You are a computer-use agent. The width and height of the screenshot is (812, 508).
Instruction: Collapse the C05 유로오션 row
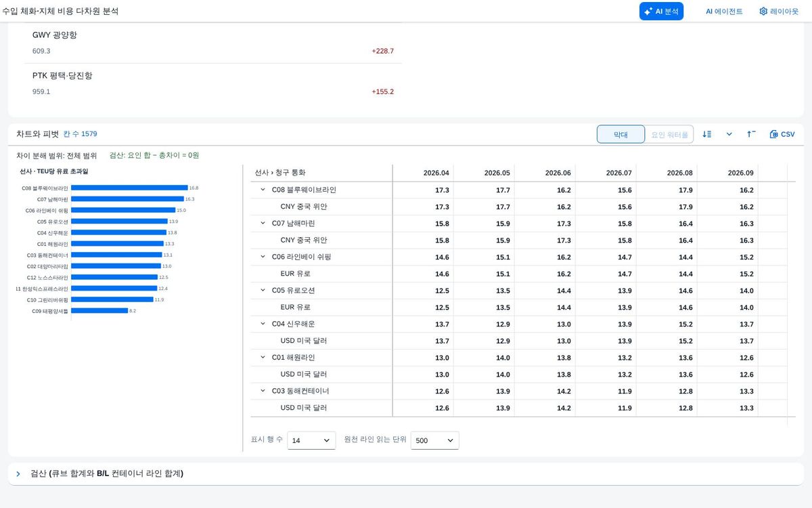click(x=263, y=291)
